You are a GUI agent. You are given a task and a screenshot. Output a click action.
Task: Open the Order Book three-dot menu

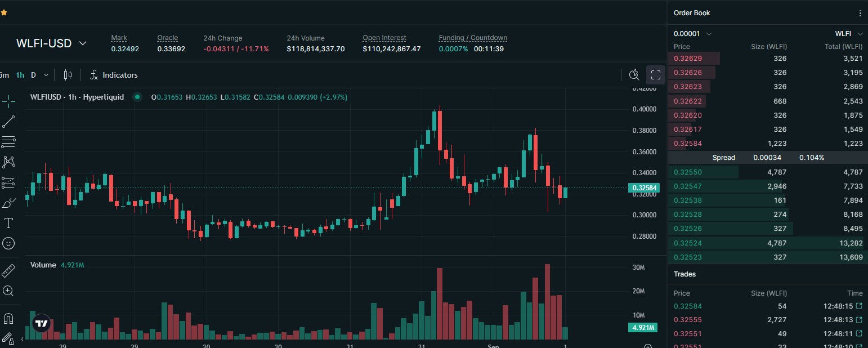(860, 13)
